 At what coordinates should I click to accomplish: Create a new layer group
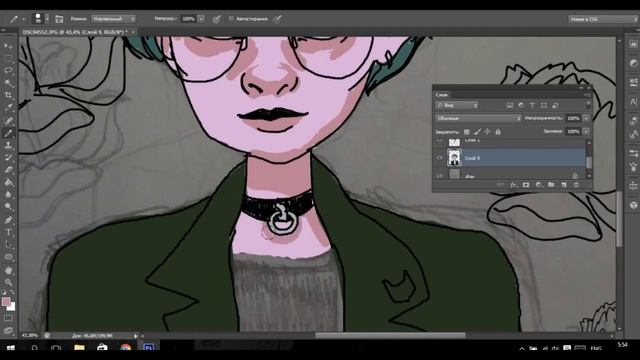(551, 185)
